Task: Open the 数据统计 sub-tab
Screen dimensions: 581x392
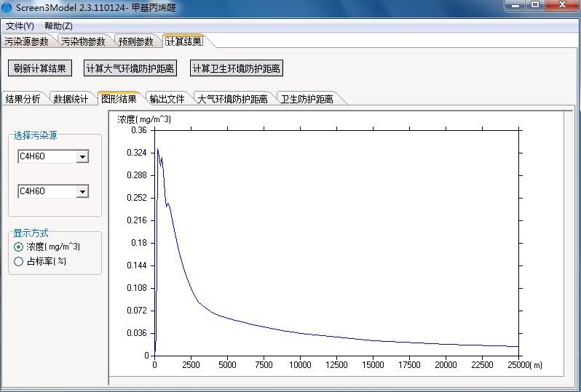Action: (x=71, y=99)
